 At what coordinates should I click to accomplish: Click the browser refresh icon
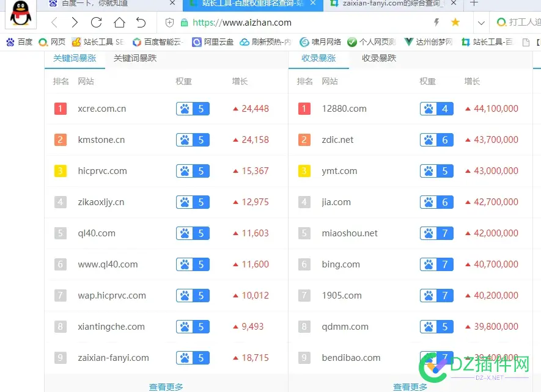coord(96,22)
